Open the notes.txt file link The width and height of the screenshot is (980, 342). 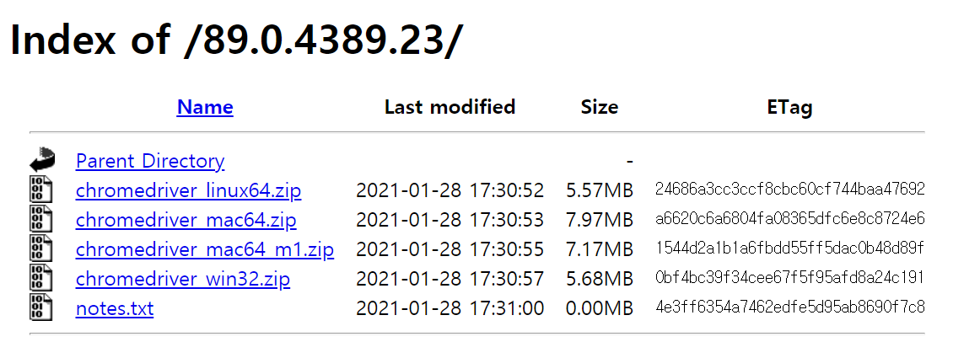point(115,308)
